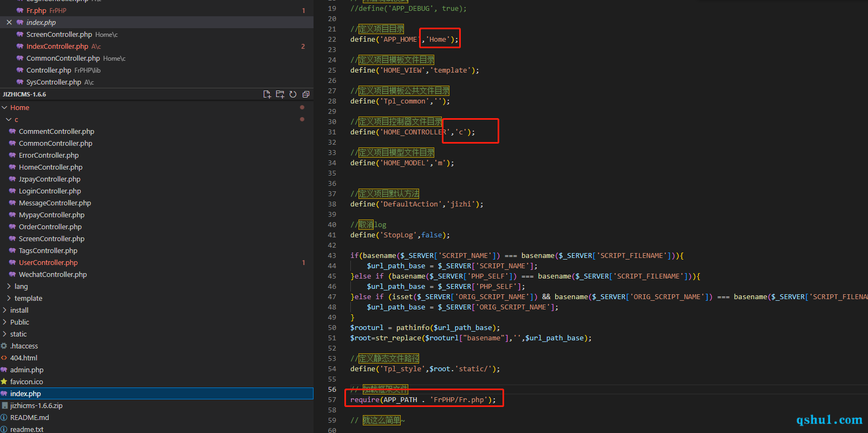Image resolution: width=868 pixels, height=433 pixels.
Task: Open IndexController.php A\c in open editors
Action: 156,46
